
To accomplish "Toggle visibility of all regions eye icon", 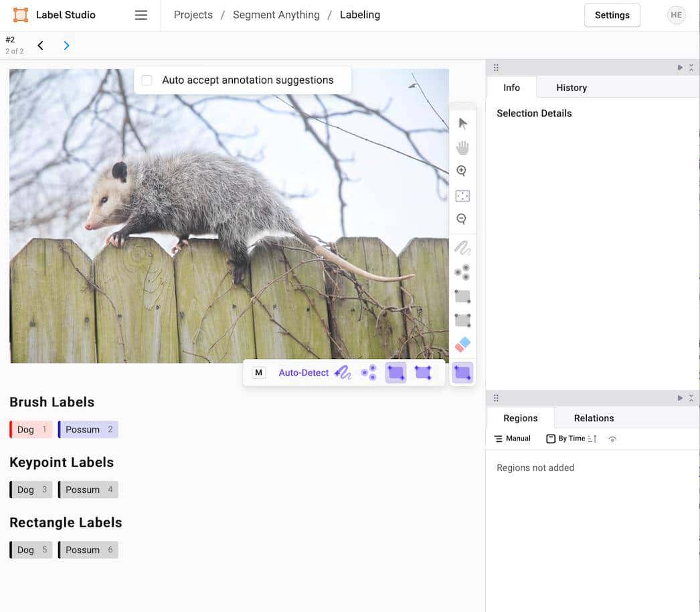I will point(612,439).
